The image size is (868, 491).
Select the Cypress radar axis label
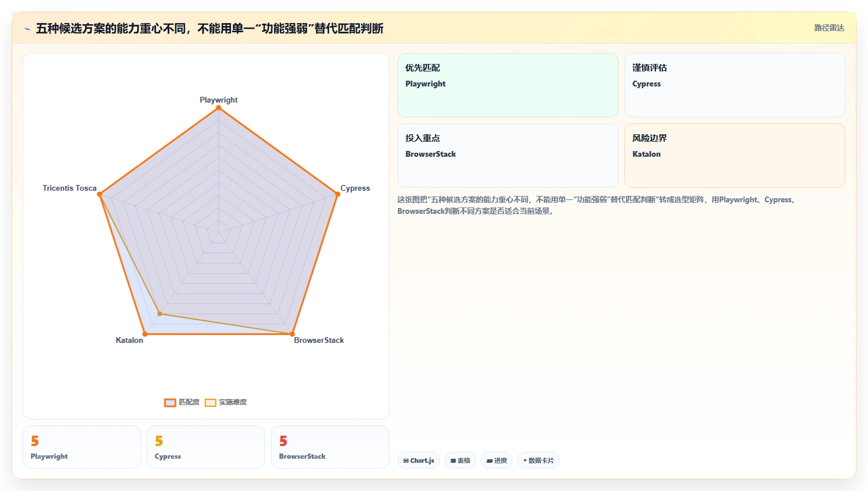pyautogui.click(x=355, y=188)
